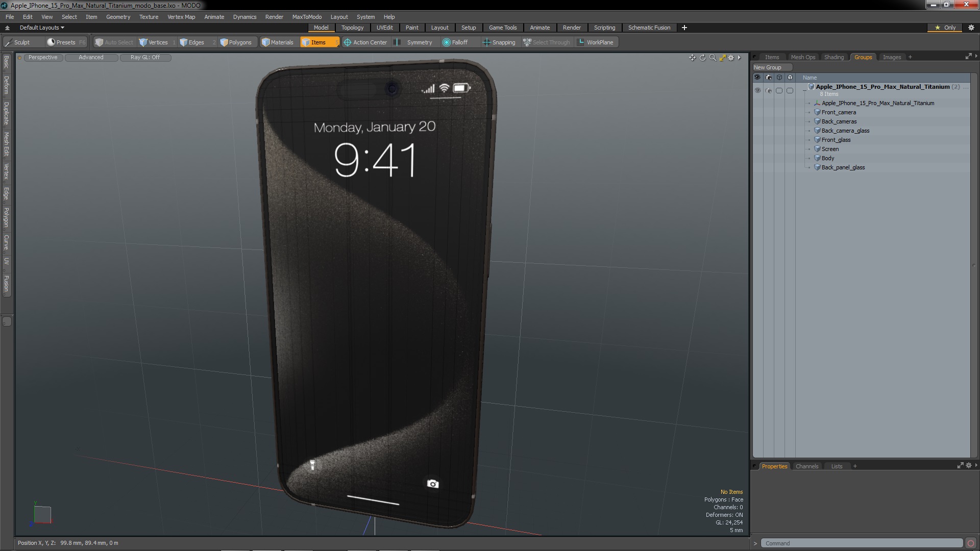Toggle render camera for the iPhone group

pyautogui.click(x=769, y=91)
